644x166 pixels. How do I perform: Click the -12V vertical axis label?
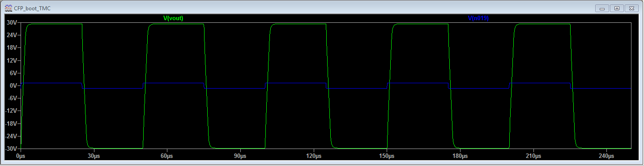[11, 111]
